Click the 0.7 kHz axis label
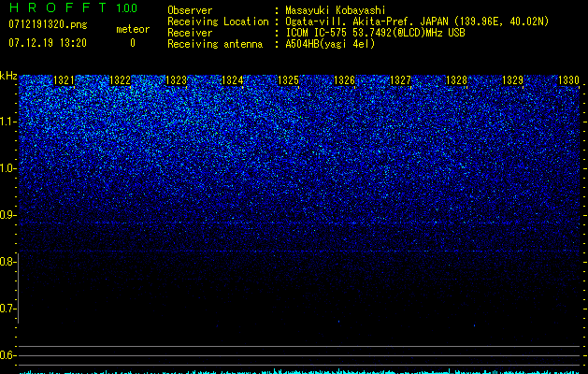Image resolution: width=588 pixels, height=374 pixels. (7, 309)
